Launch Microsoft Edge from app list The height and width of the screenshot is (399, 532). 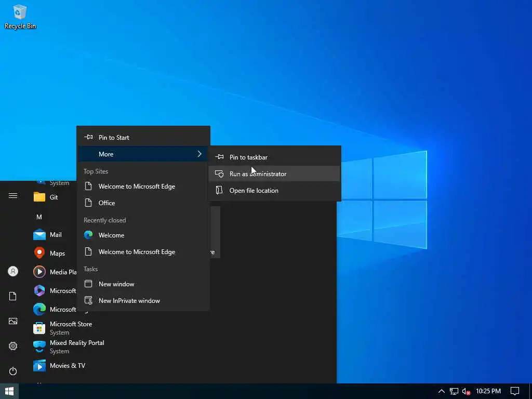(x=54, y=310)
